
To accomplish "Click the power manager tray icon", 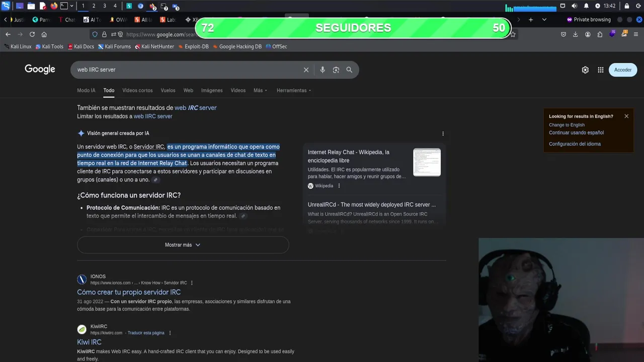I will click(x=598, y=6).
